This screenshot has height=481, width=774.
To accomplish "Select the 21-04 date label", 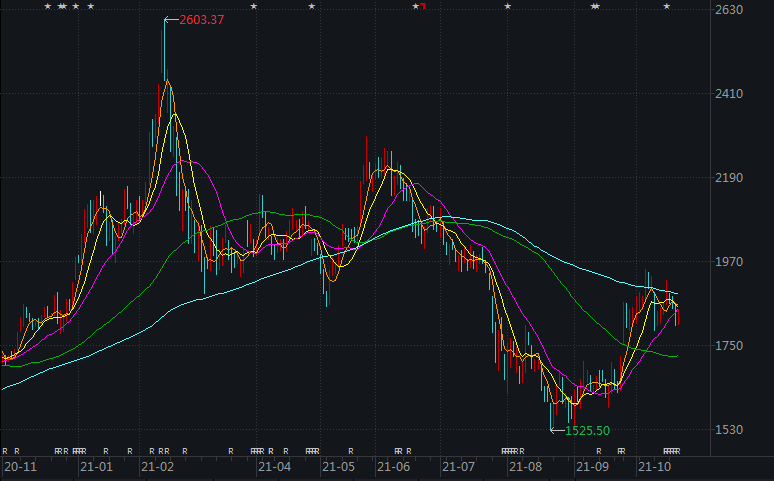I will point(274,467).
